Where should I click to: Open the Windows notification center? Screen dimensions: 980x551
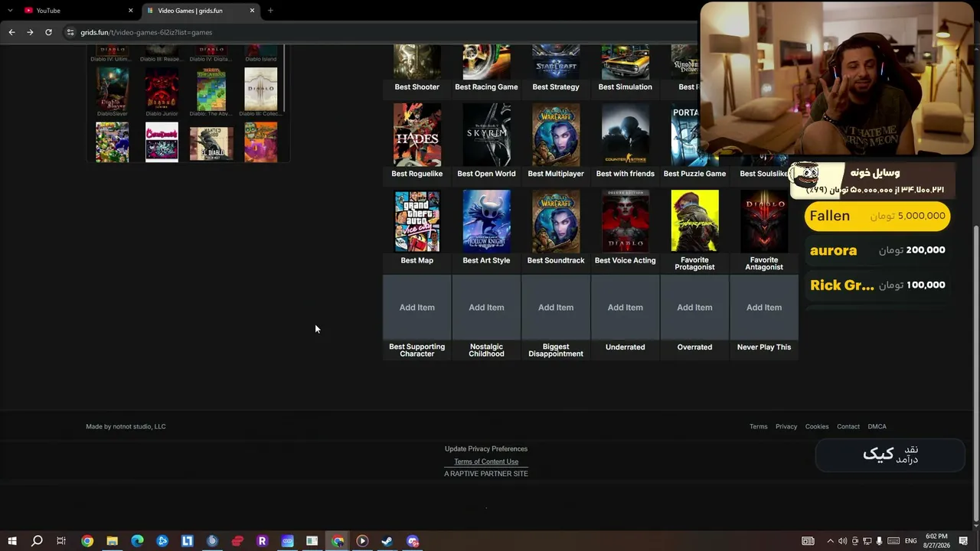tap(963, 541)
